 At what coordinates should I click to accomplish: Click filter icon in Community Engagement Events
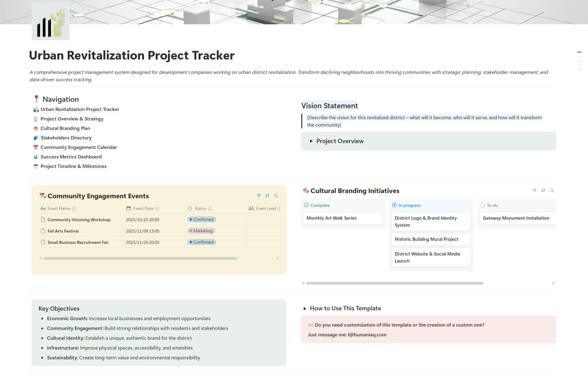pos(258,196)
